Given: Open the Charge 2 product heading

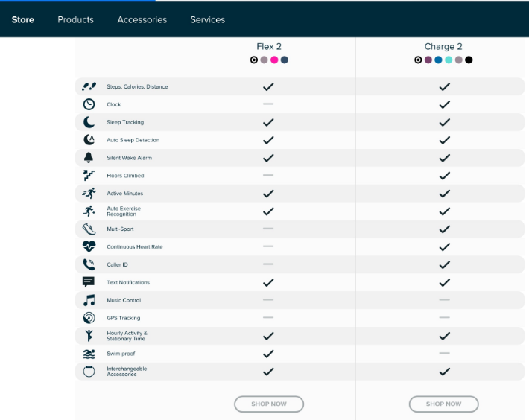Looking at the screenshot, I should tap(443, 46).
